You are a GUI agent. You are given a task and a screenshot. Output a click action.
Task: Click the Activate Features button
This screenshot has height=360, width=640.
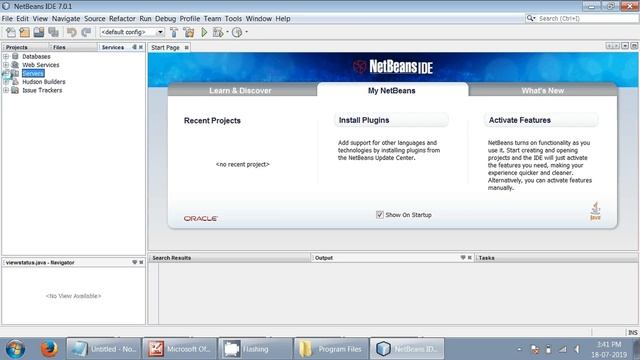(x=541, y=120)
